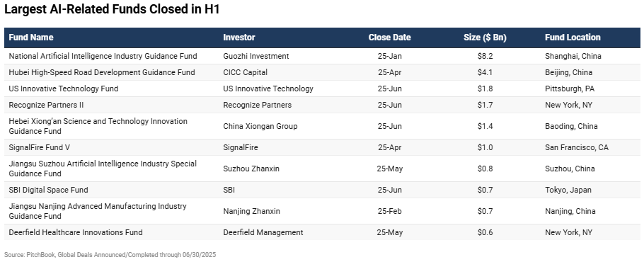Open the Recognize Partners II fund entry

46,105
